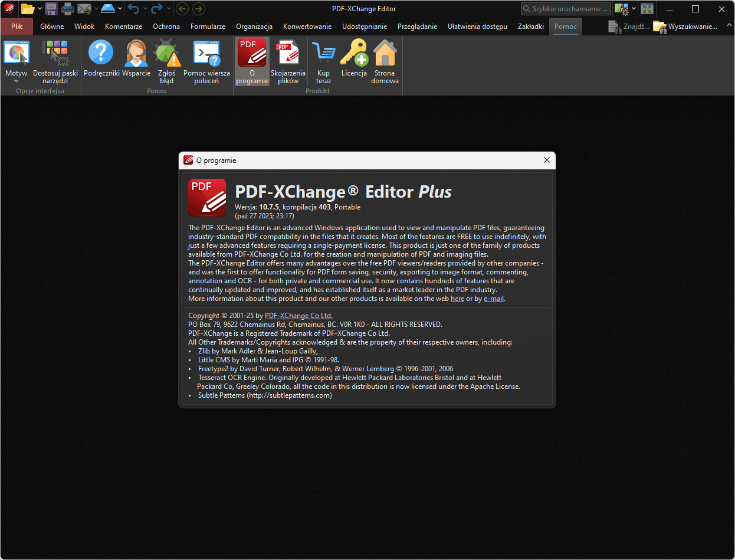Open the PDF-XChange Co Ltd. link

pos(298,316)
